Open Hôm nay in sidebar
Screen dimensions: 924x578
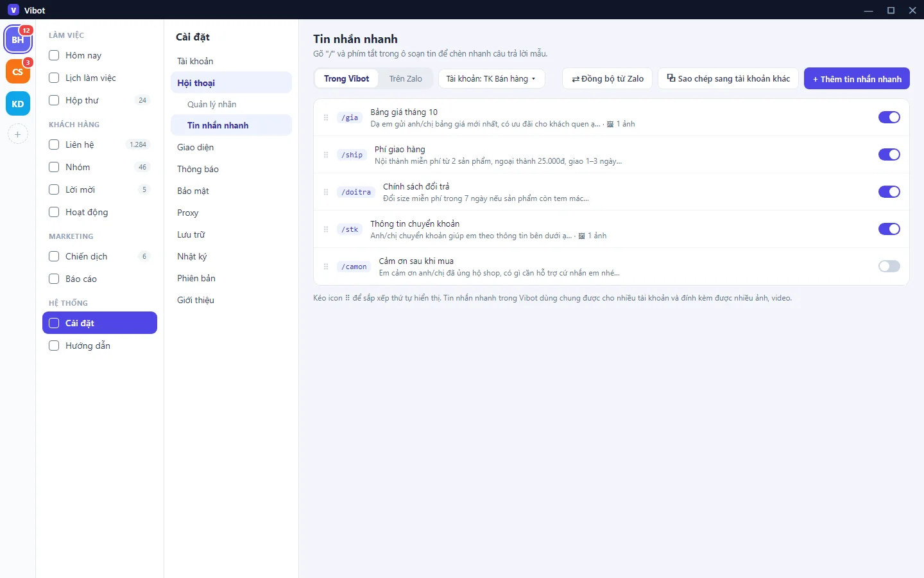coord(99,55)
